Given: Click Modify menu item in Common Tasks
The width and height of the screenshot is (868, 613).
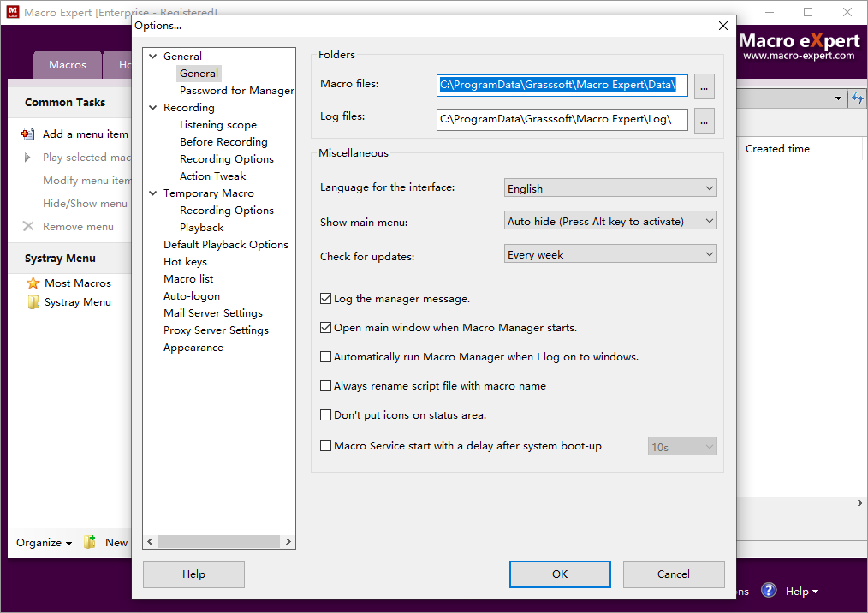Looking at the screenshot, I should (x=87, y=181).
